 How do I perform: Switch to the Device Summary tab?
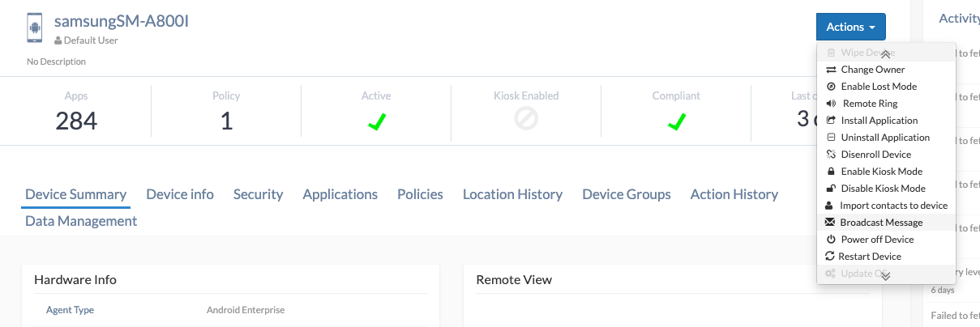[76, 194]
